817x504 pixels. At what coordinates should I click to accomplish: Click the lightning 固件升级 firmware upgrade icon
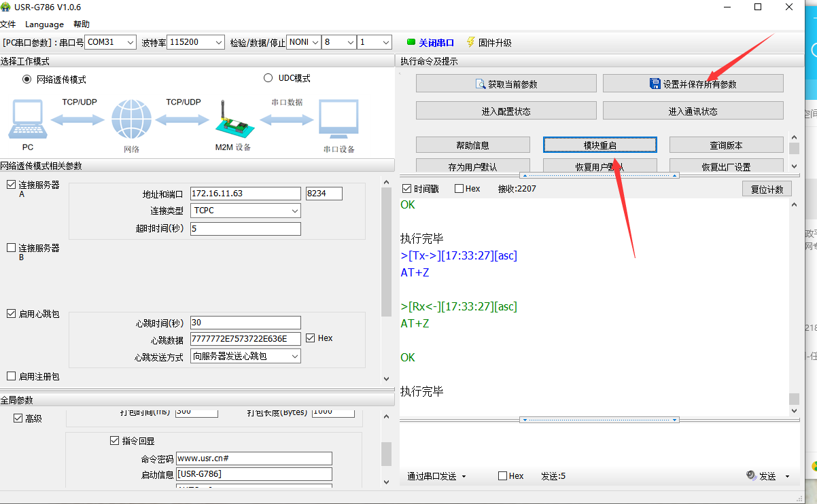[x=470, y=42]
